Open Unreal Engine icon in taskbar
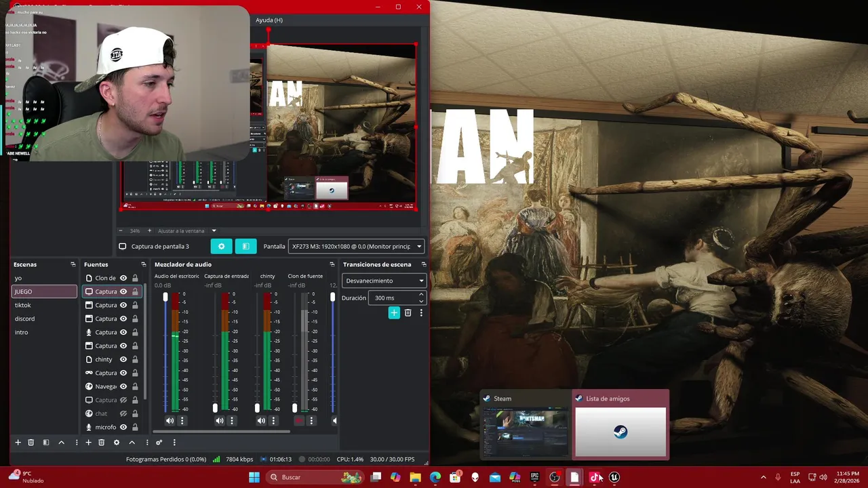This screenshot has width=868, height=488. (614, 477)
